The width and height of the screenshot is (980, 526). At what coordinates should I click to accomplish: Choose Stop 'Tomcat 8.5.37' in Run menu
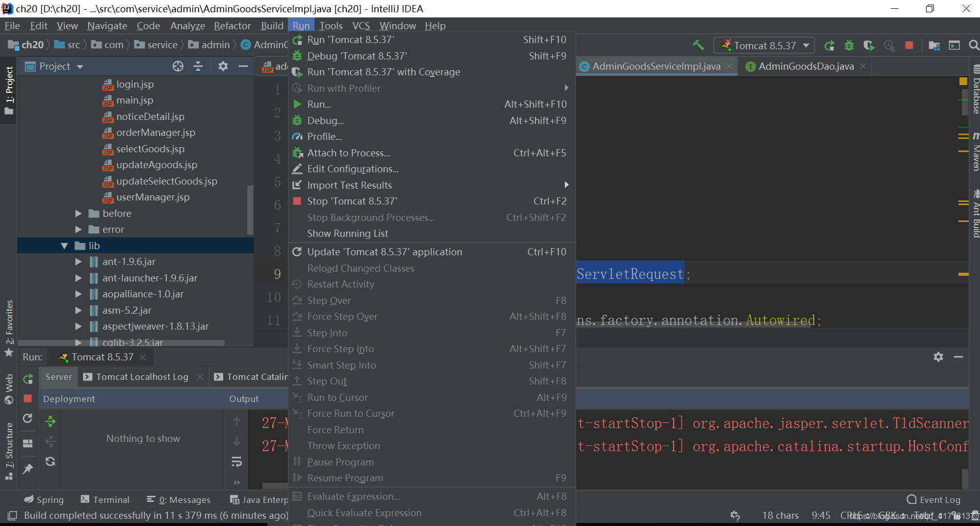(x=432, y=201)
